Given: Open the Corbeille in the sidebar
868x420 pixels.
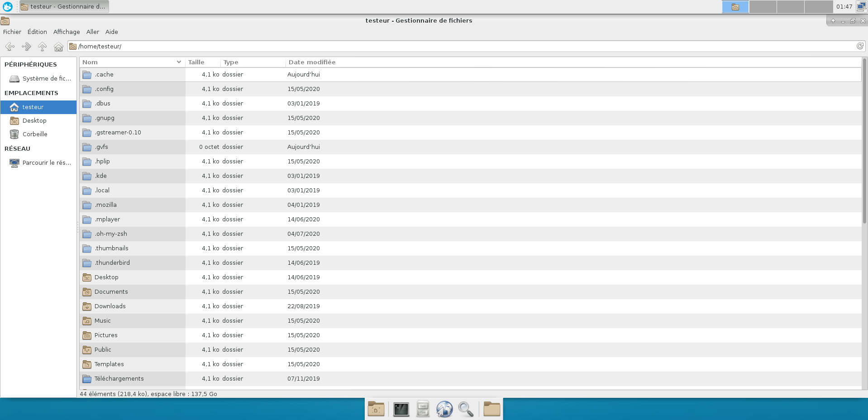Looking at the screenshot, I should point(35,134).
